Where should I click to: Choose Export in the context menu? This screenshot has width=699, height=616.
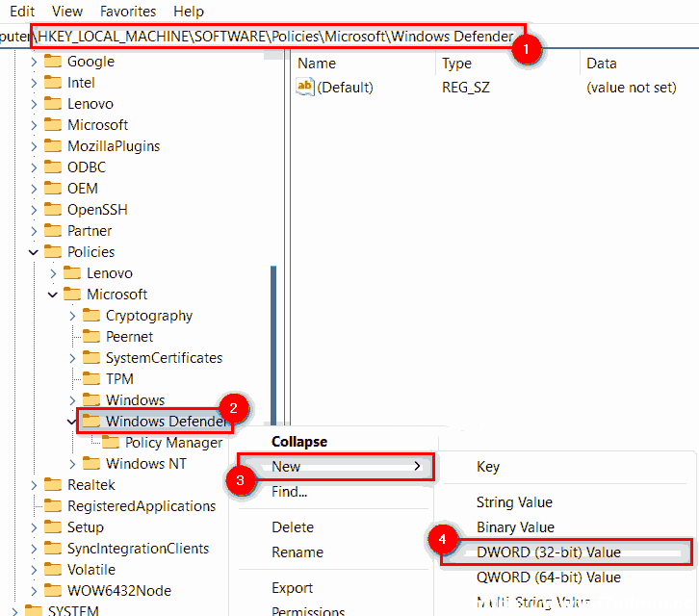pyautogui.click(x=292, y=588)
